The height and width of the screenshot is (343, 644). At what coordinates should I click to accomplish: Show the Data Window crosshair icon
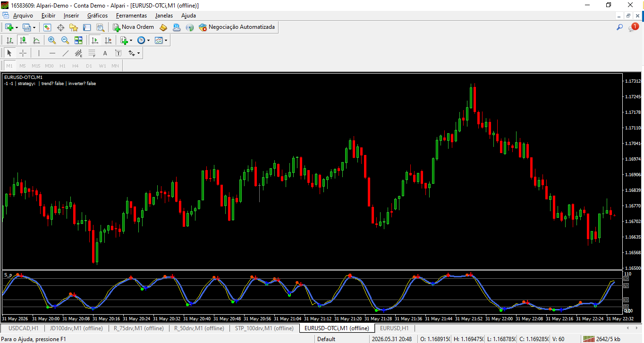click(x=60, y=27)
